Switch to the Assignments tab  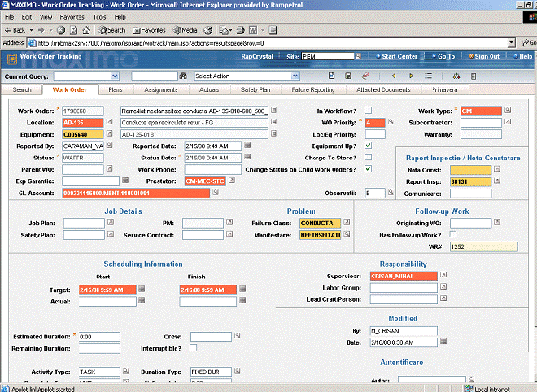(161, 89)
